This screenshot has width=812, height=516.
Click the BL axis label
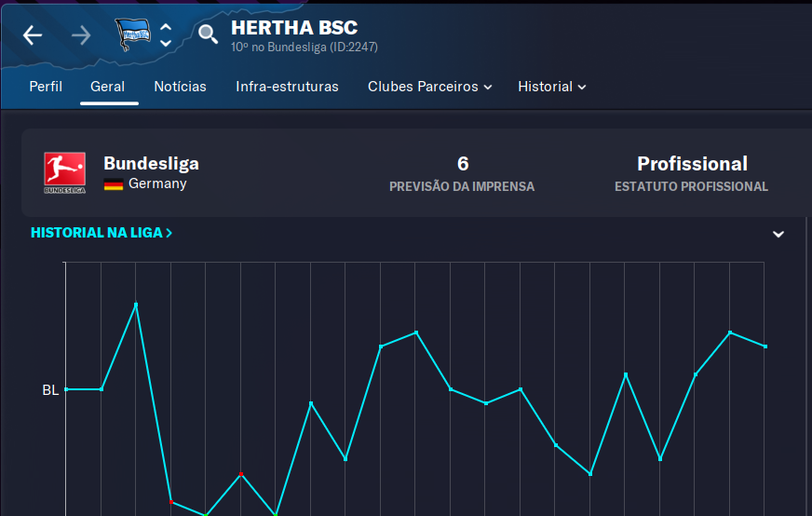pyautogui.click(x=50, y=390)
